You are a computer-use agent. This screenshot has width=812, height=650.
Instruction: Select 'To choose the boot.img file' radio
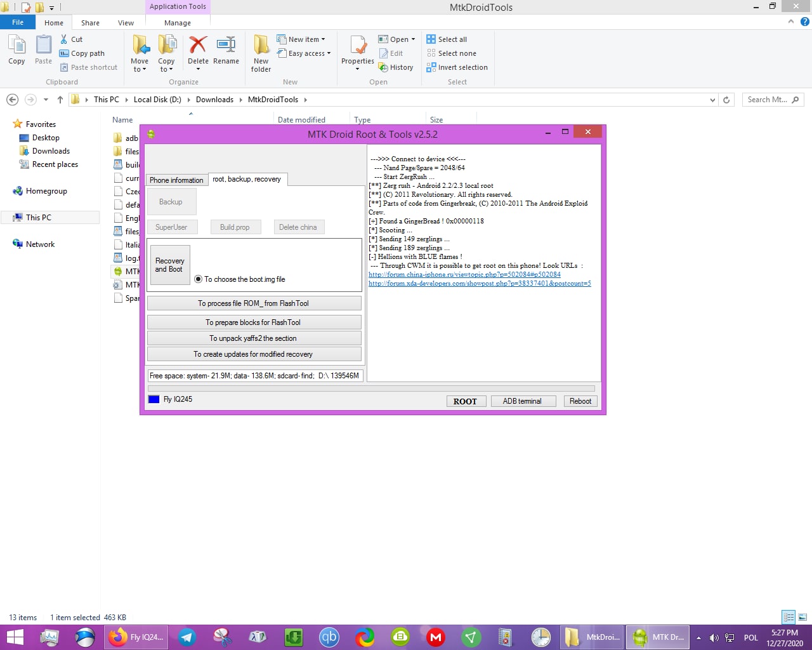coord(199,279)
